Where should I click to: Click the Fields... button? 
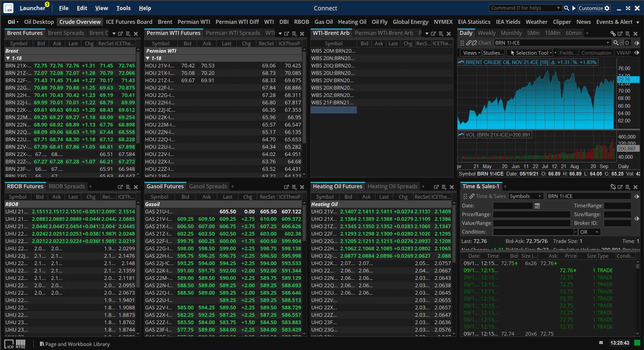tap(568, 53)
